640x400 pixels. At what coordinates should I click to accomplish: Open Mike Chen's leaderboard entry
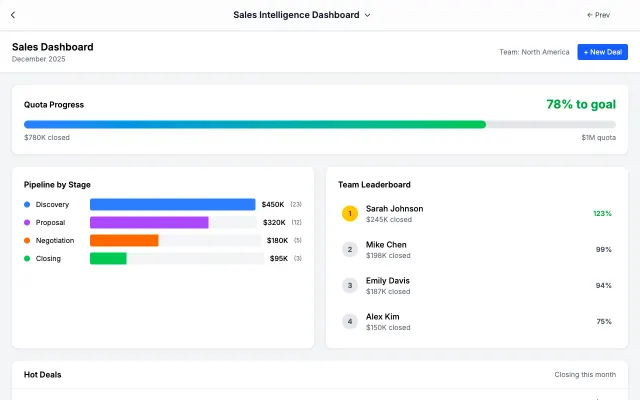[477, 249]
